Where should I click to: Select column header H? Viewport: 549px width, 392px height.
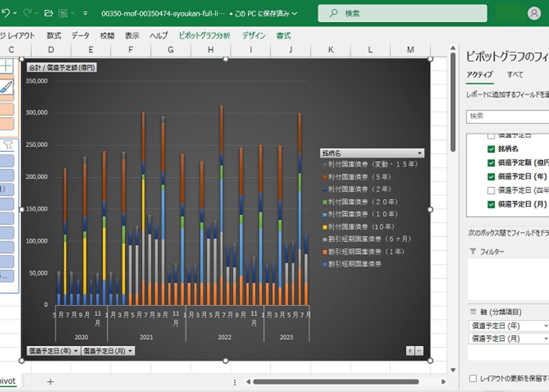210,50
